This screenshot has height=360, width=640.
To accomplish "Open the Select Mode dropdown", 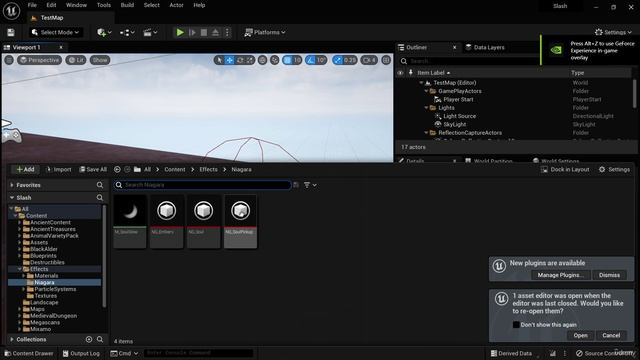I will (x=56, y=32).
